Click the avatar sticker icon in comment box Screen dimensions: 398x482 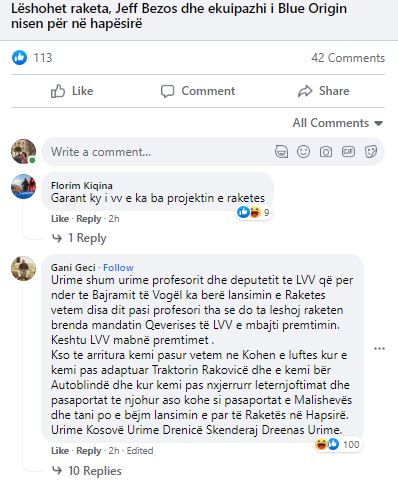point(281,152)
